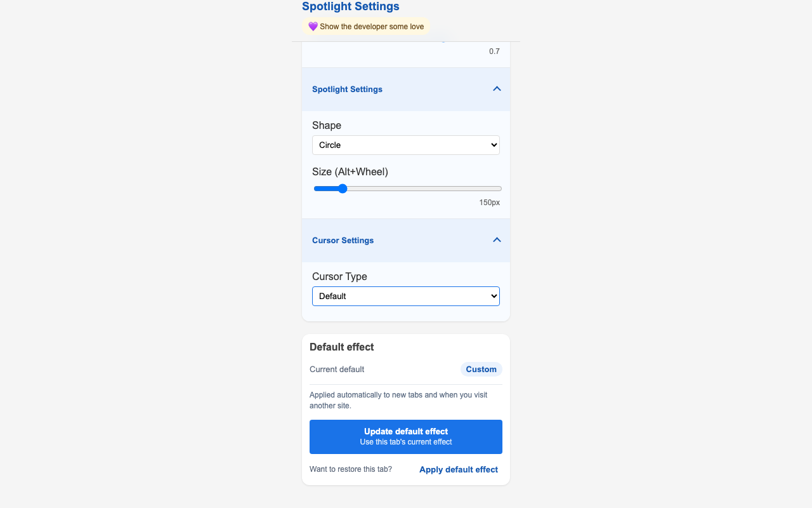Screen dimensions: 812x508
Task: Click the 0.7 slider value label
Action: [x=494, y=51]
